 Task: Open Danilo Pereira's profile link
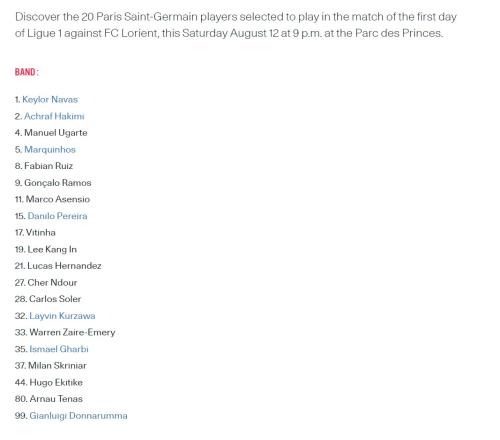click(57, 216)
